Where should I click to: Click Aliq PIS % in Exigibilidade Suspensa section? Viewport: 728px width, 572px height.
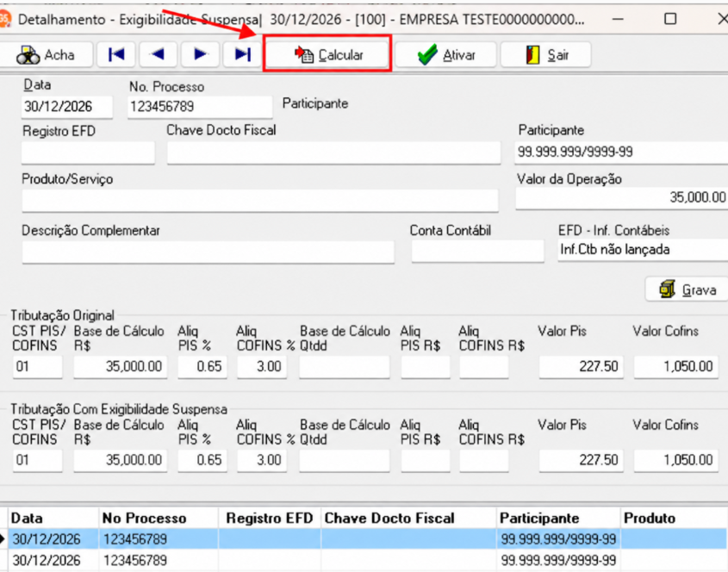202,461
